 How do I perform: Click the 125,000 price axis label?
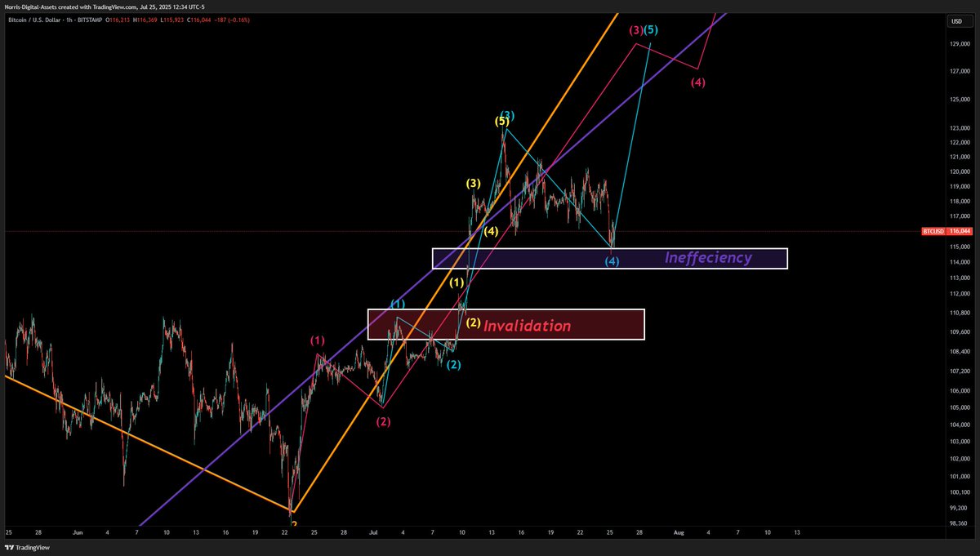pos(960,100)
